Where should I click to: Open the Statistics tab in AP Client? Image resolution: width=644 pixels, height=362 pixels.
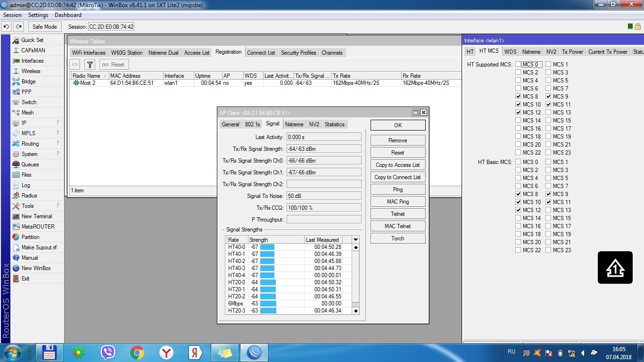point(334,124)
